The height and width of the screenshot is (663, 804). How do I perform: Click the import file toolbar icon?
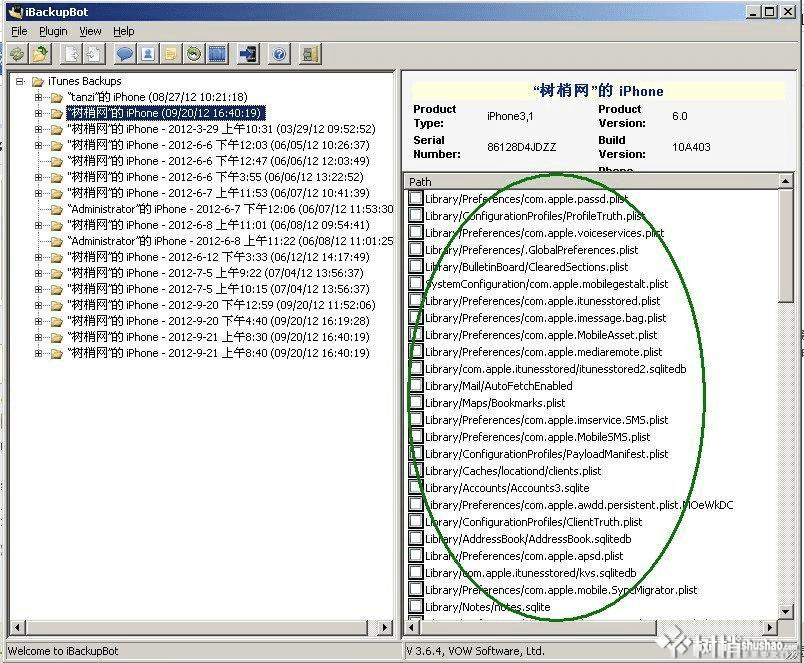coord(94,54)
